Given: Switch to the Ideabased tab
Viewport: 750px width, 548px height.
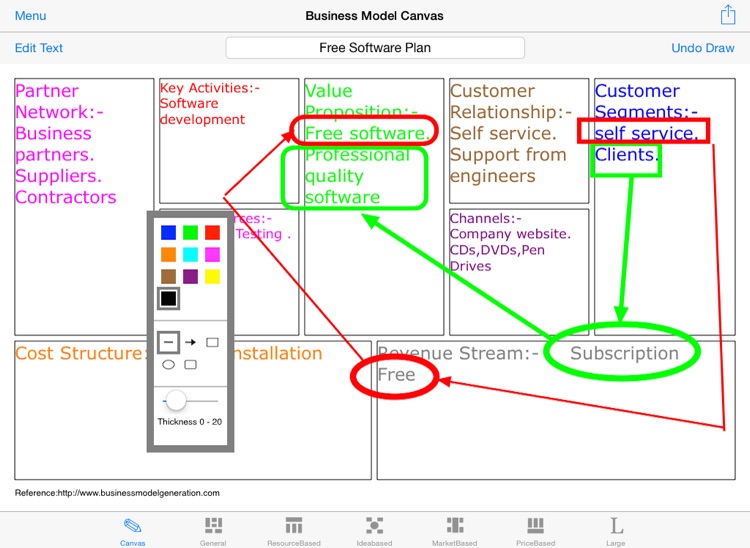Looking at the screenshot, I should click(x=374, y=532).
